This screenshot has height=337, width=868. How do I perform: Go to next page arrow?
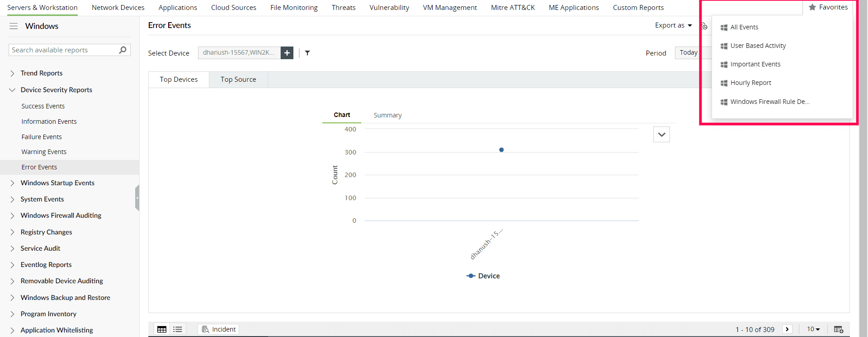click(x=787, y=329)
